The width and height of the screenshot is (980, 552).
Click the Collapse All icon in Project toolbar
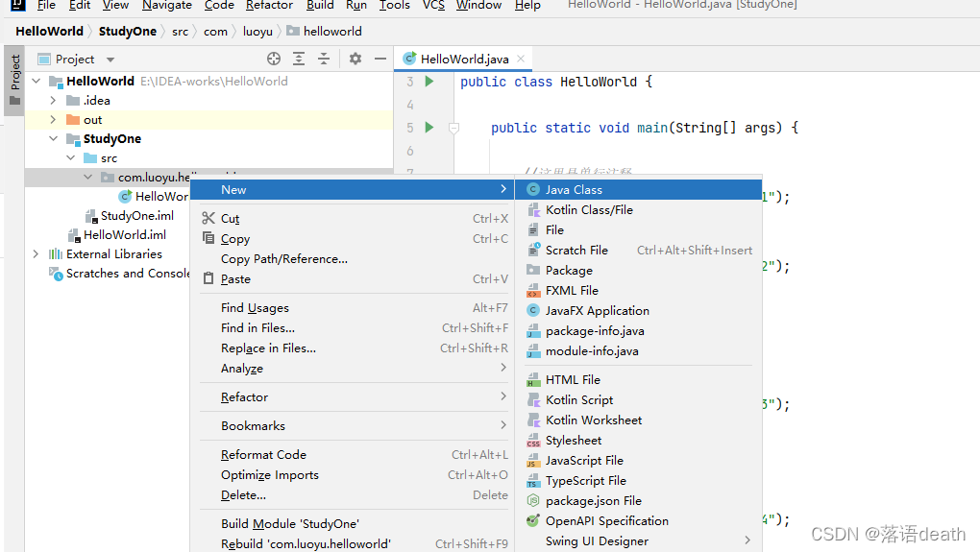click(324, 59)
